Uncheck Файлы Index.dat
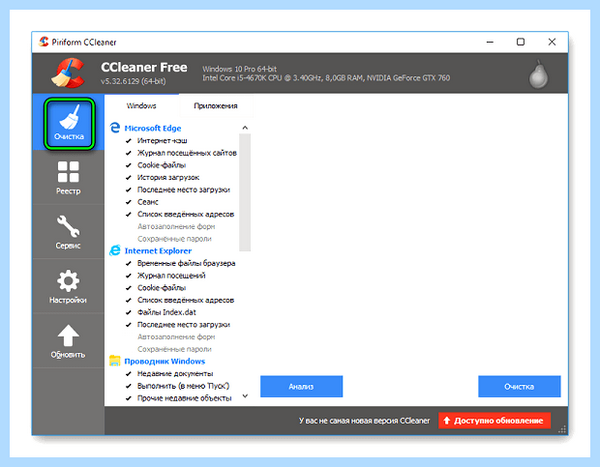 129,312
